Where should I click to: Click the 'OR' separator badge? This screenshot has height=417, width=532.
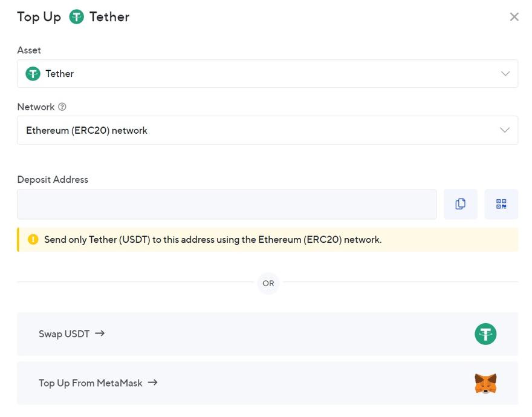(x=268, y=283)
